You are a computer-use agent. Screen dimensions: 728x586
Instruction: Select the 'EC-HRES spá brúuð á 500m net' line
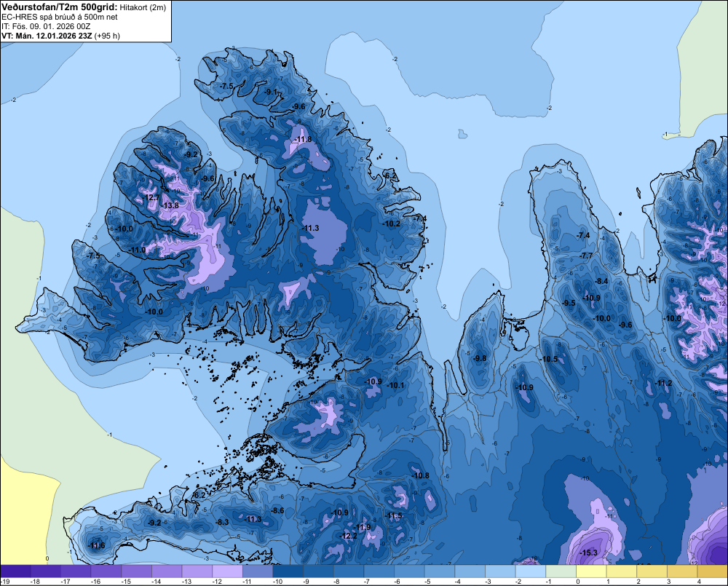[60, 17]
